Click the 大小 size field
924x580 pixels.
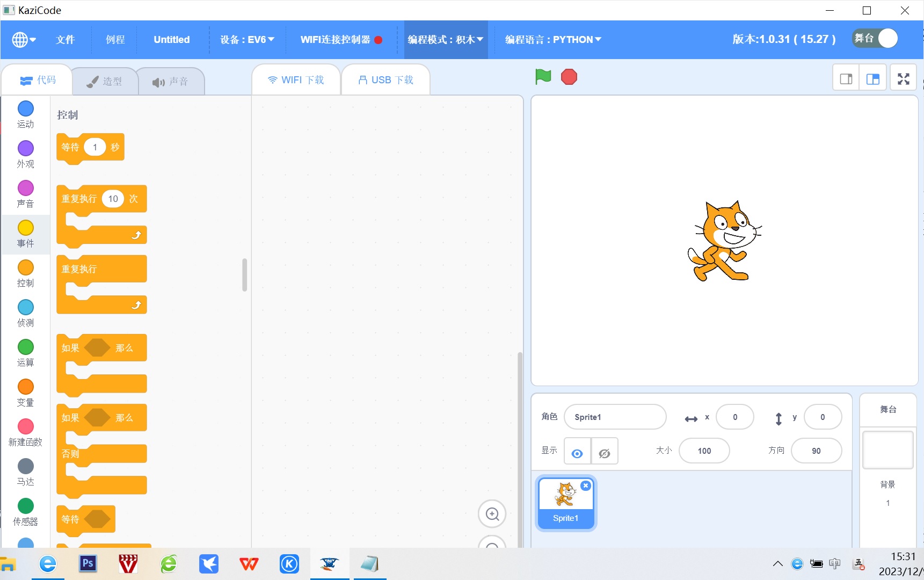tap(704, 451)
